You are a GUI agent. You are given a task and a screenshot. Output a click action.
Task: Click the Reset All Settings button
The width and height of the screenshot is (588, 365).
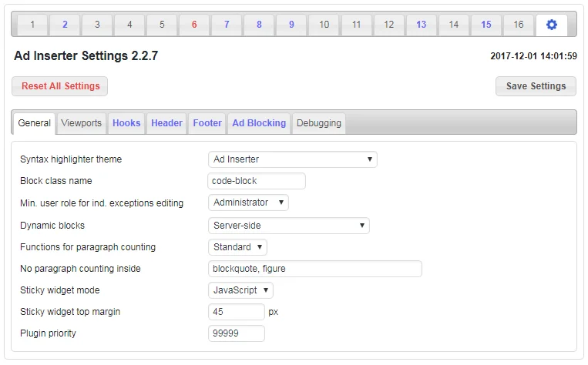click(x=60, y=86)
